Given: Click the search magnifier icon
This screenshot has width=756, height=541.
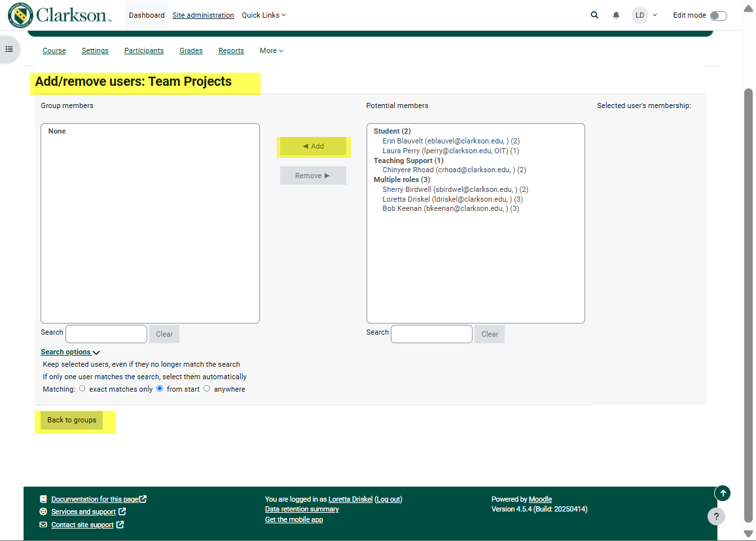Looking at the screenshot, I should point(594,15).
